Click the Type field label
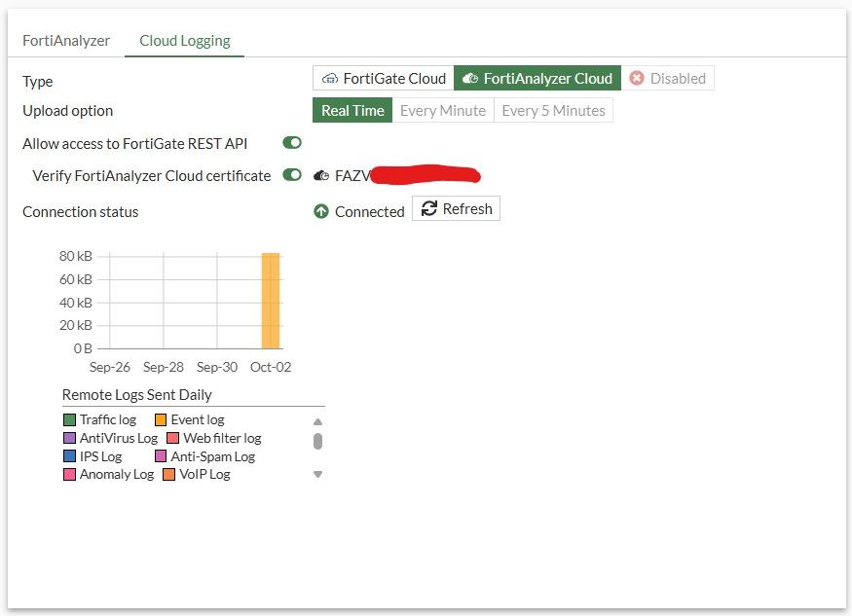 coord(38,82)
